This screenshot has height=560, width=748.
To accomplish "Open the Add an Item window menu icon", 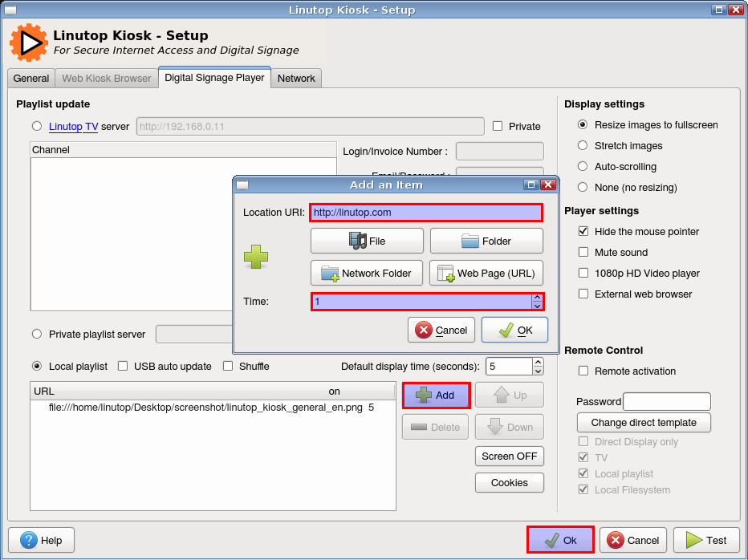I will pyautogui.click(x=242, y=185).
